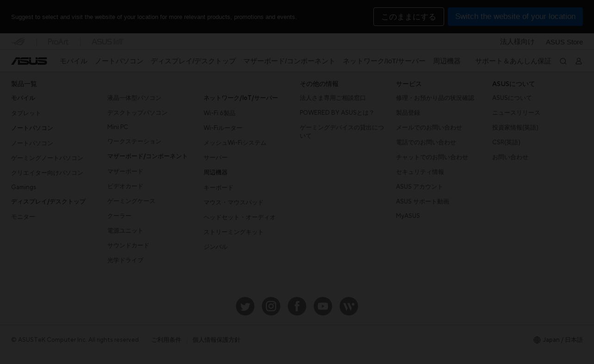Click Switch the website of your location
This screenshot has height=364, width=594.
515,17
